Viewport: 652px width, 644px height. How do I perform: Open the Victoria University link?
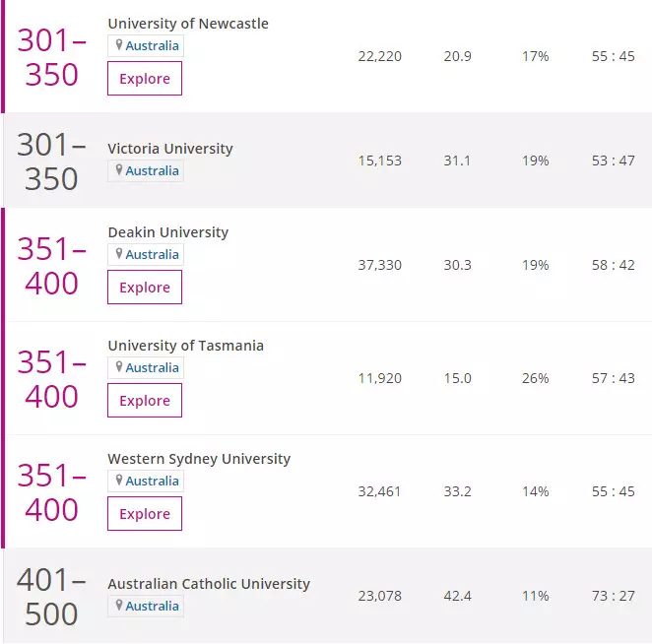[x=170, y=149]
